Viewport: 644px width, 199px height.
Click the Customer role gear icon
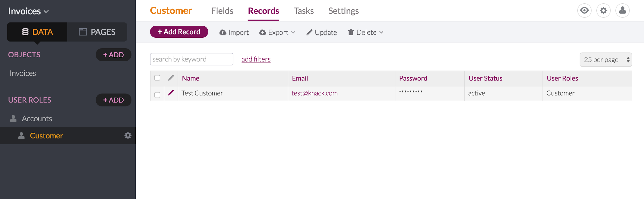click(x=128, y=136)
